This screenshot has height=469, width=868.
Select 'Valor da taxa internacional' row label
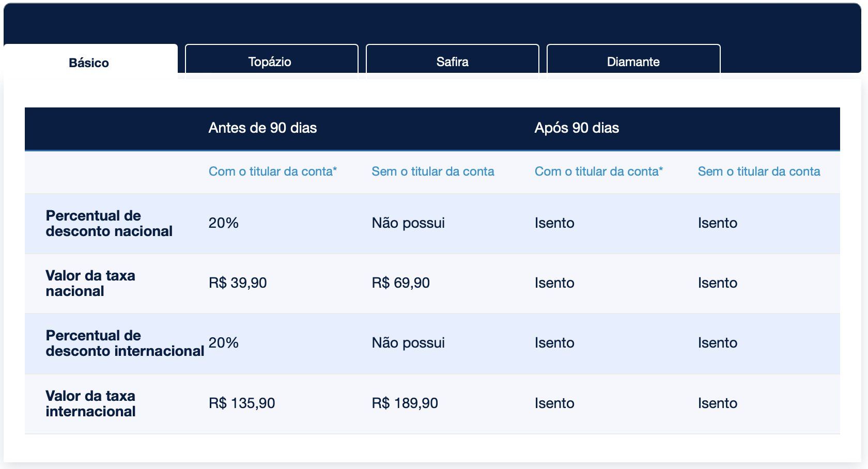91,403
